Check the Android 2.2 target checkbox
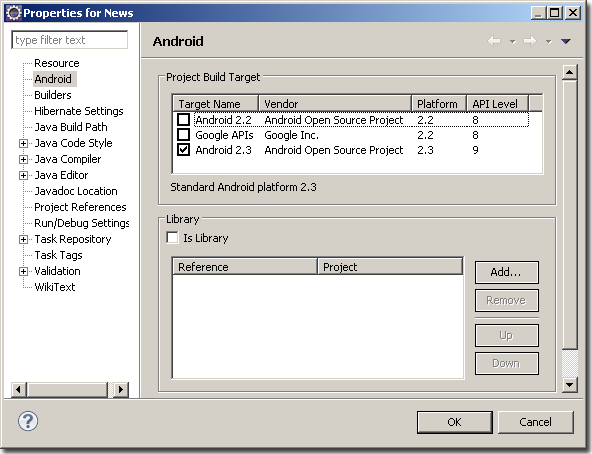 [183, 120]
